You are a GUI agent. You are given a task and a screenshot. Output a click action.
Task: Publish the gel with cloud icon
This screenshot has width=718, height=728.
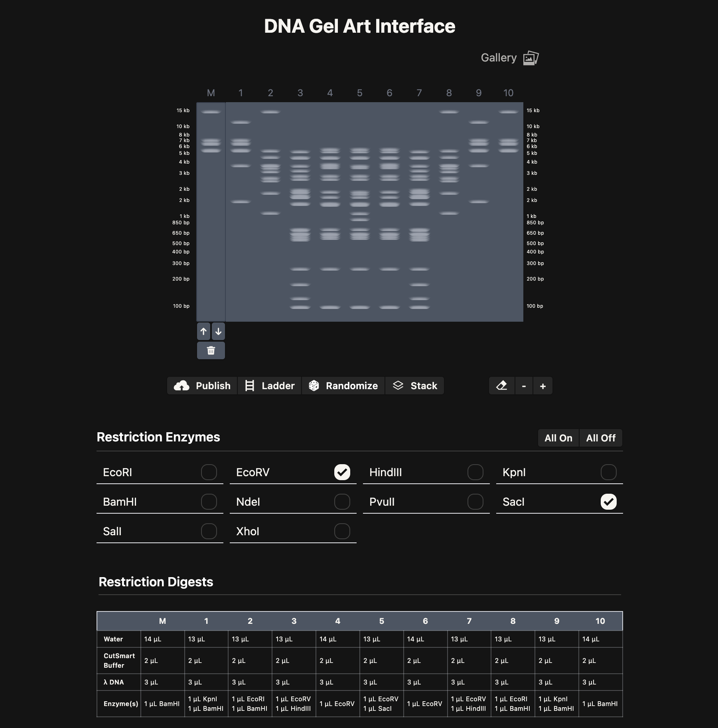pos(202,386)
